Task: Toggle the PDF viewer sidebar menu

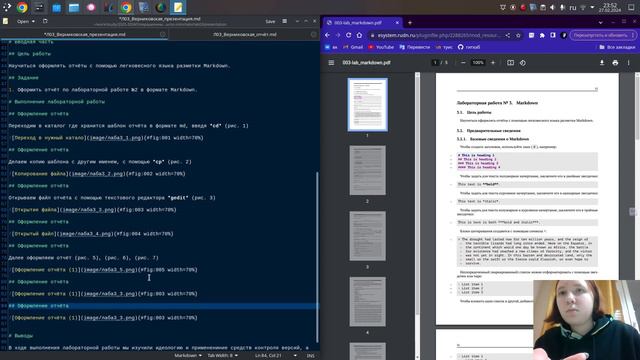Action: click(x=331, y=63)
